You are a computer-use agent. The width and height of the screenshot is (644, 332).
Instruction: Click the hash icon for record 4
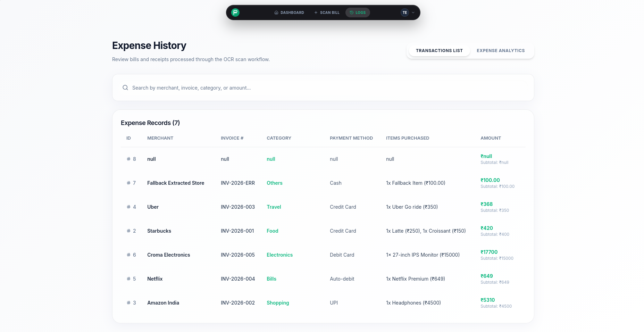click(128, 207)
